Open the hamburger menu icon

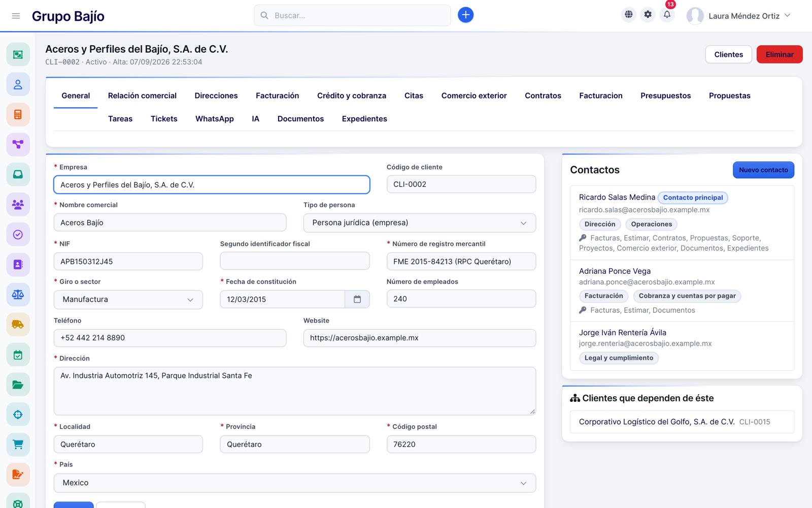16,16
